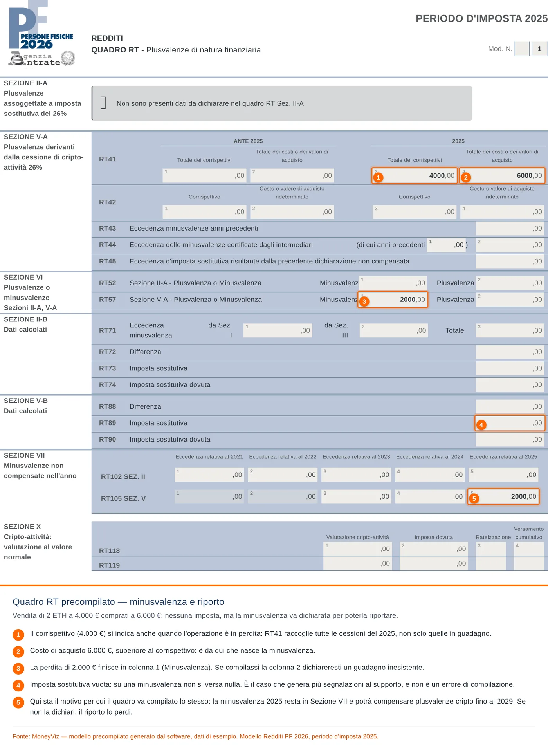Click RT118 Valutazione cripto-attività field
This screenshot has width=548, height=756.
click(x=358, y=549)
